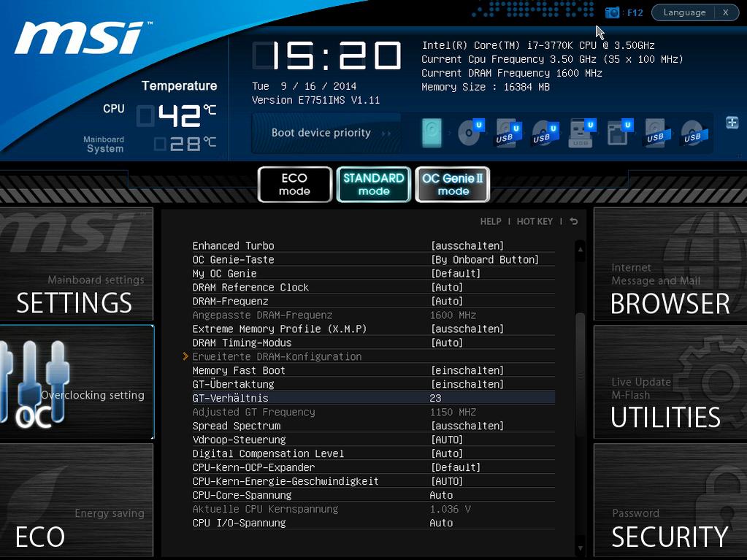Viewport: 747px width, 560px height.
Task: Select the last USB CD/DVD boot icon
Action: (x=694, y=133)
